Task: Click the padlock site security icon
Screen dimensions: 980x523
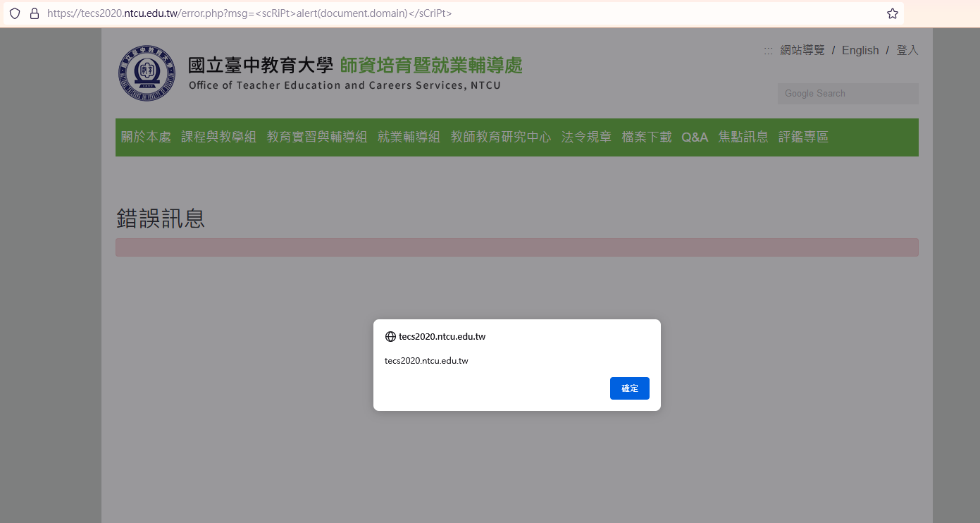Action: [35, 13]
